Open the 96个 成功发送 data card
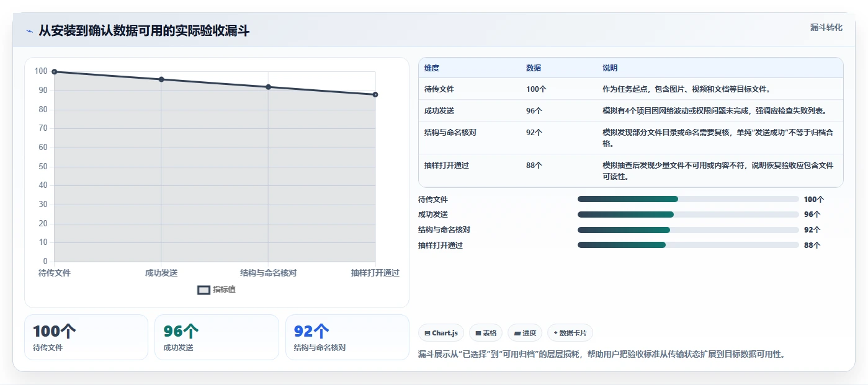Viewport: 868px width, 385px height. 217,337
